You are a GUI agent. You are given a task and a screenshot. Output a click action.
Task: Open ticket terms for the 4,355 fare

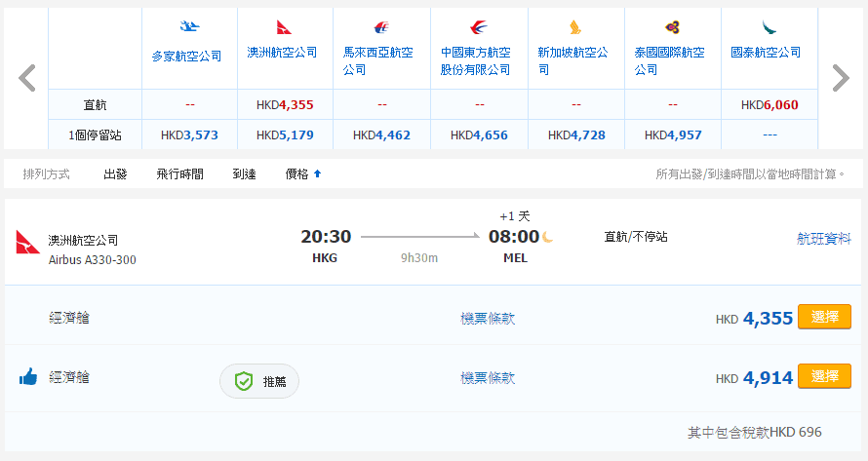tap(488, 319)
